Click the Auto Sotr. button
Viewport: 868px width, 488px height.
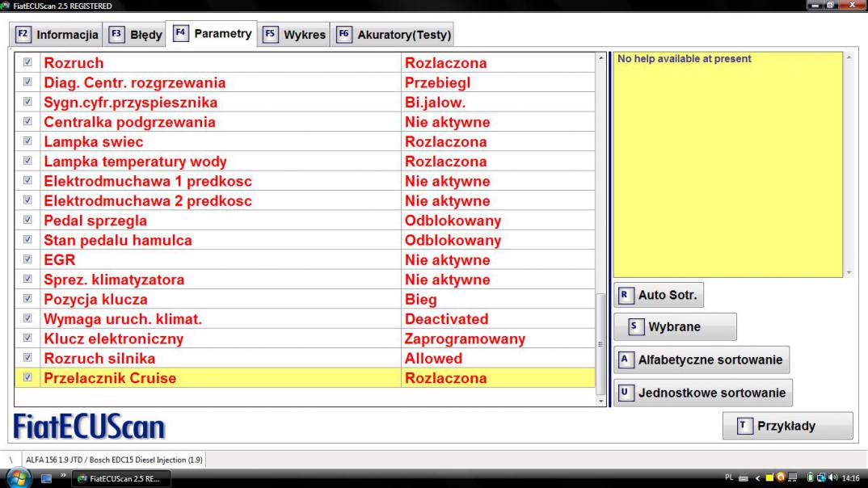coord(659,295)
